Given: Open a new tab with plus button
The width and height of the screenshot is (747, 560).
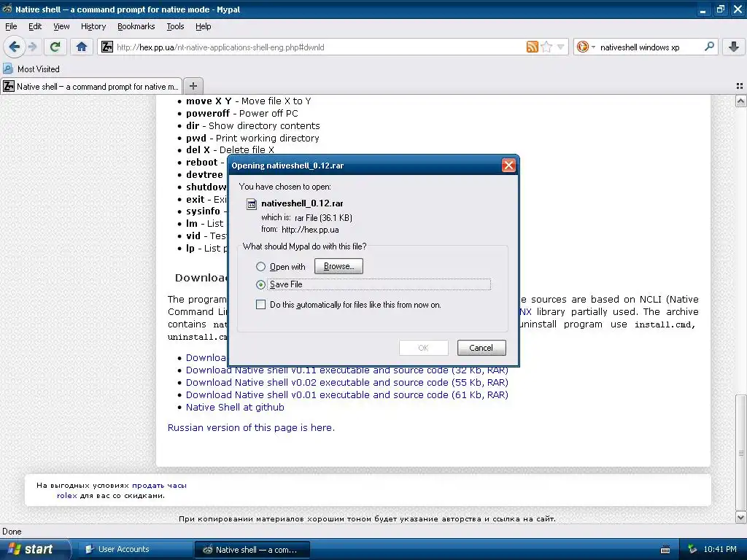Looking at the screenshot, I should (x=193, y=86).
